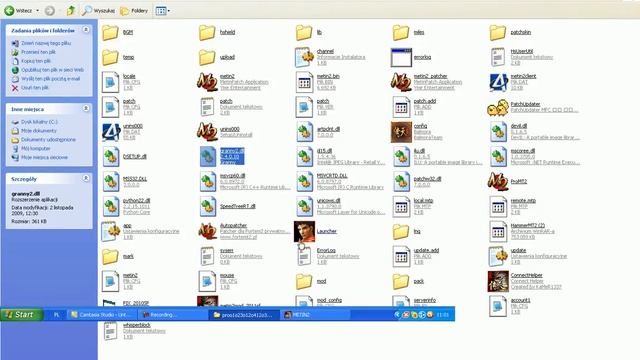This screenshot has height=360, width=640.
Task: Select the local.mtp file icon
Action: tap(401, 207)
